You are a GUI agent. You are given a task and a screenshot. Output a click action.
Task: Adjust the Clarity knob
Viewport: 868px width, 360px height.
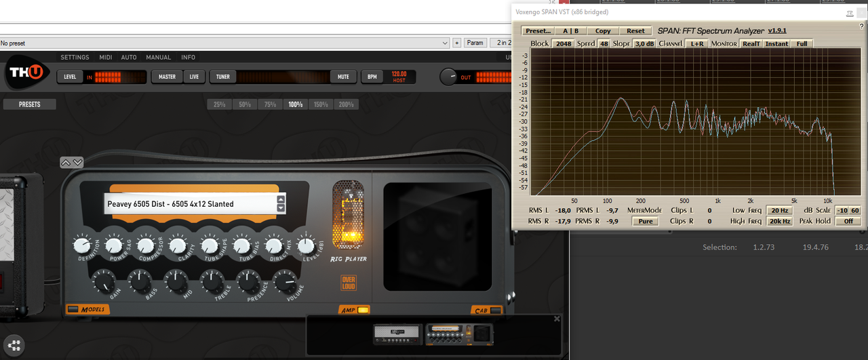pyautogui.click(x=178, y=245)
